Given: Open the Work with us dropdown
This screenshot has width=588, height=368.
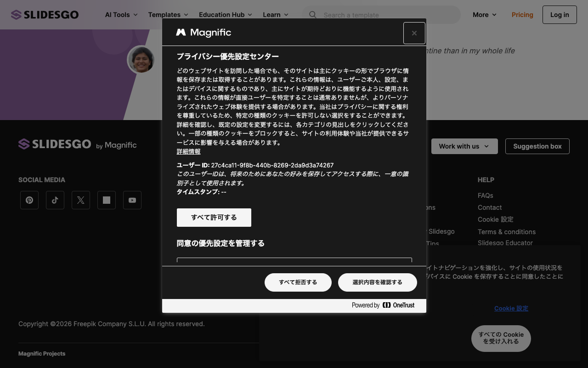Looking at the screenshot, I should click(464, 146).
